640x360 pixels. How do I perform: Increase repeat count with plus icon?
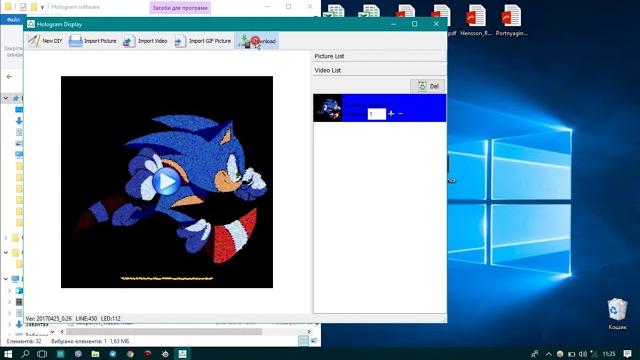coord(391,114)
